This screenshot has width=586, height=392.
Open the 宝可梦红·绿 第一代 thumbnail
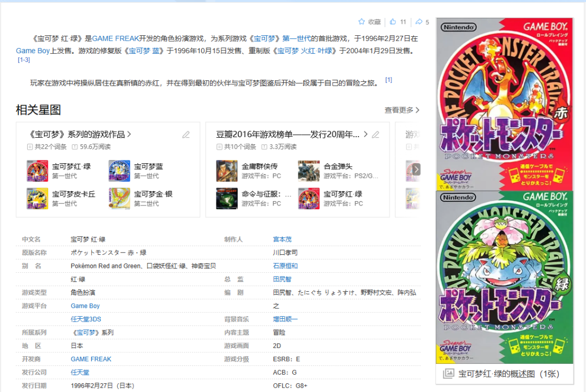(x=37, y=171)
